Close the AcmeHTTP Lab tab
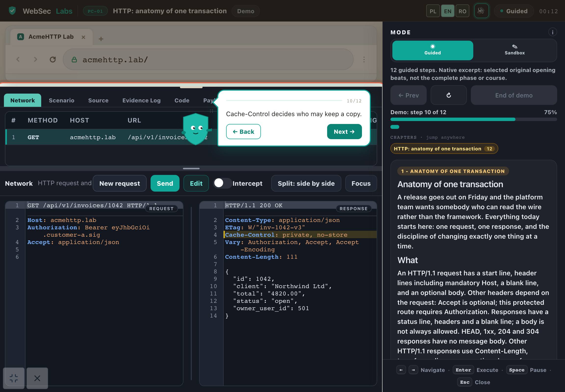 click(x=83, y=37)
